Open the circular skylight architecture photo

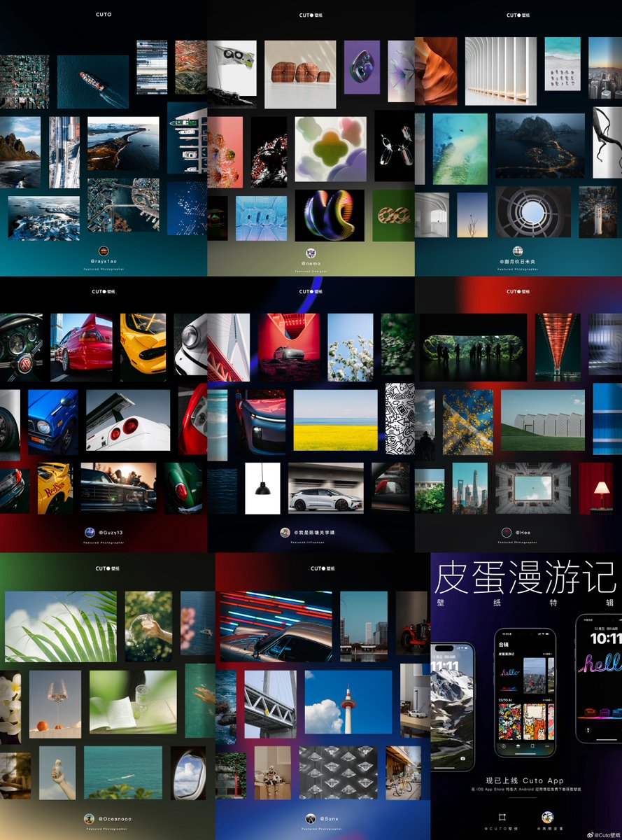[533, 211]
